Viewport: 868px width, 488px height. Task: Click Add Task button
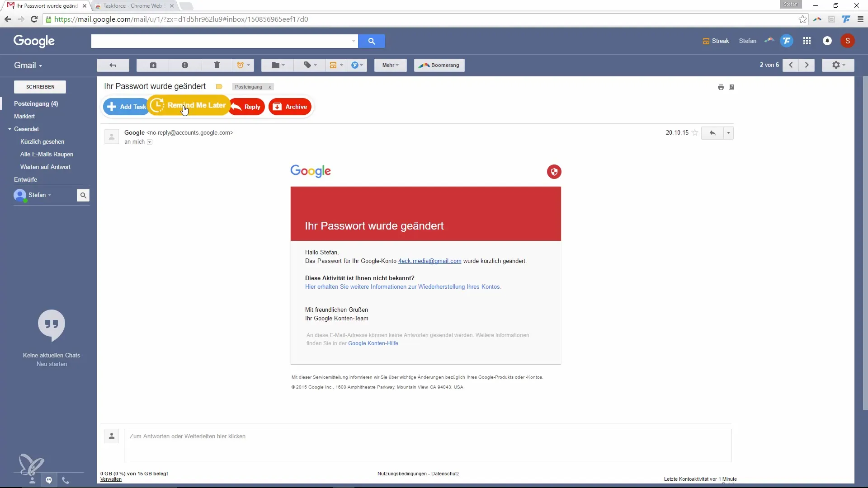[x=126, y=107]
